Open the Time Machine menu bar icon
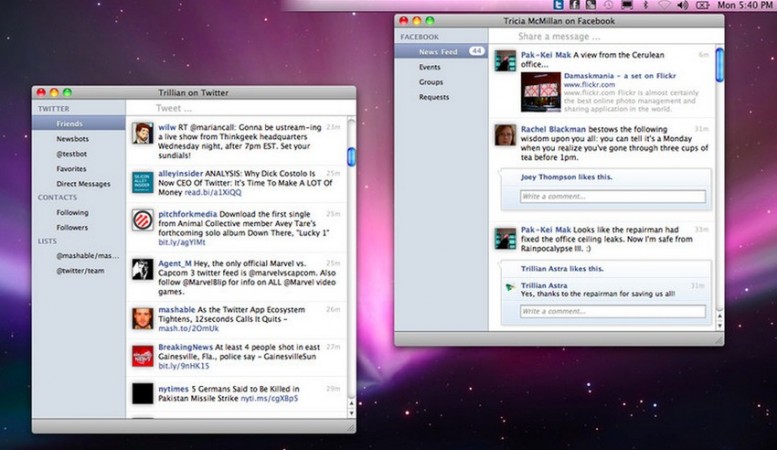The image size is (777, 450). click(608, 5)
